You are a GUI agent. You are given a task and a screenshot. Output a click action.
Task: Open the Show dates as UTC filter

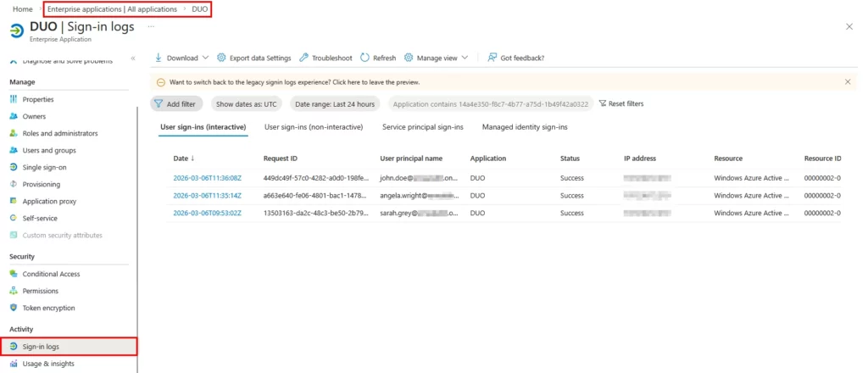click(247, 103)
